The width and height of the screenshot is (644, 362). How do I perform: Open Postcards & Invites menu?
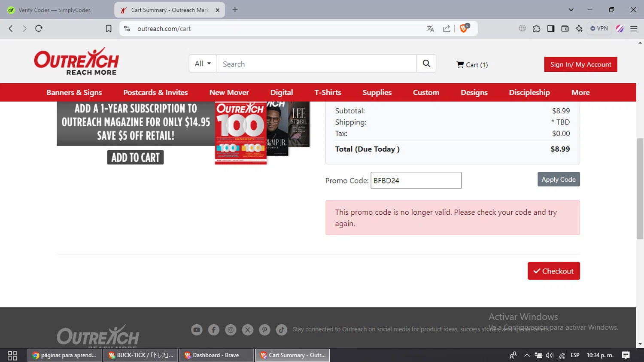pos(155,92)
